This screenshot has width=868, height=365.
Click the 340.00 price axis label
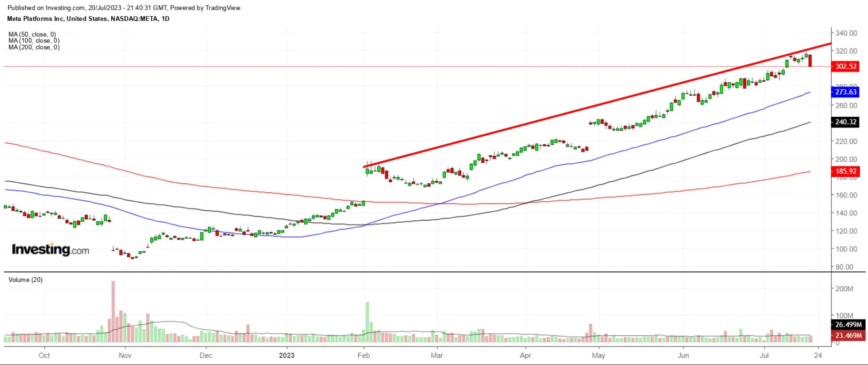click(x=846, y=33)
